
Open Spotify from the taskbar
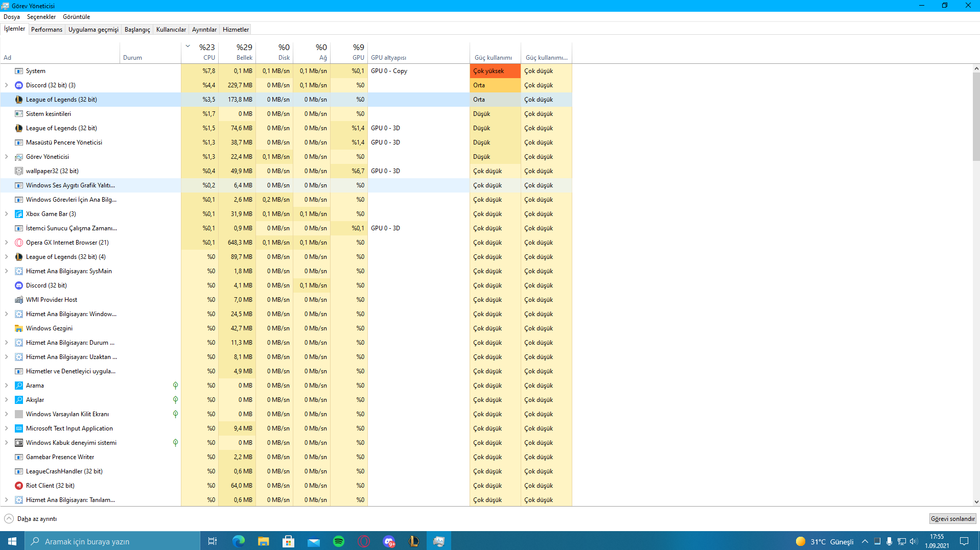(x=339, y=541)
